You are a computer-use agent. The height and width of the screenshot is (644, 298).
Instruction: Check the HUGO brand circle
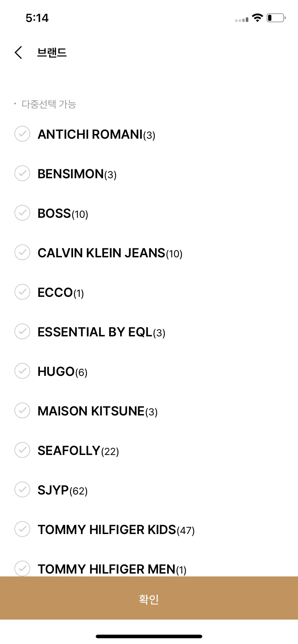tap(22, 371)
